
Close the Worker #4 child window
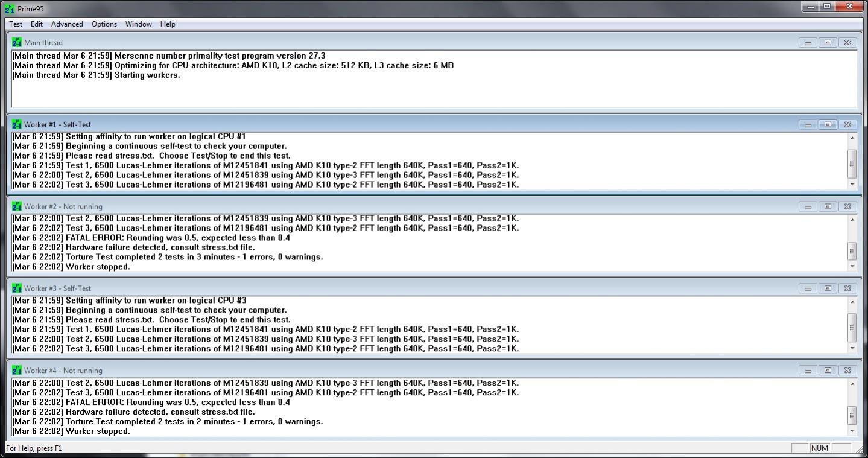coord(847,371)
